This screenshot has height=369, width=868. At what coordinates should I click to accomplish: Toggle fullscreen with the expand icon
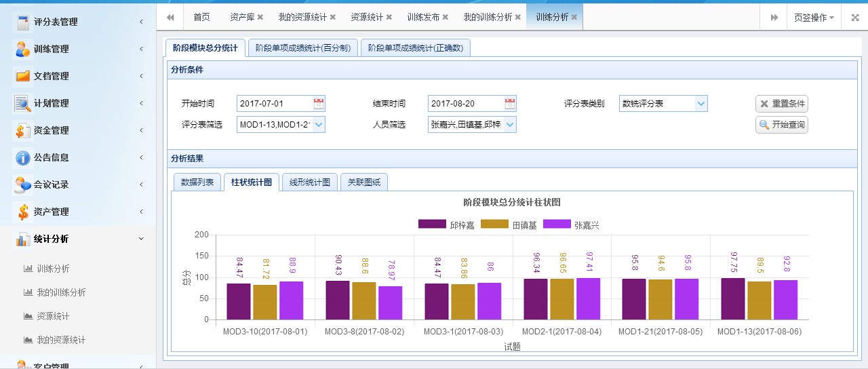(854, 18)
